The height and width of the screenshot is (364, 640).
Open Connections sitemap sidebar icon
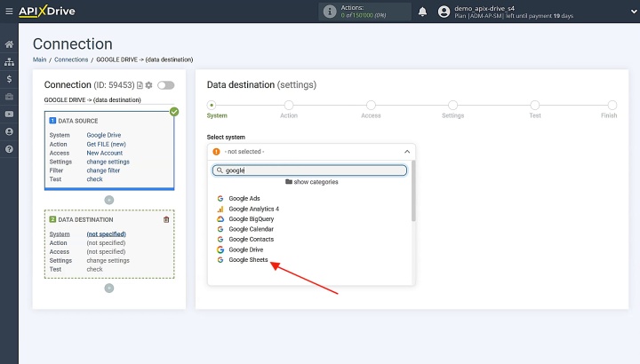(x=9, y=61)
